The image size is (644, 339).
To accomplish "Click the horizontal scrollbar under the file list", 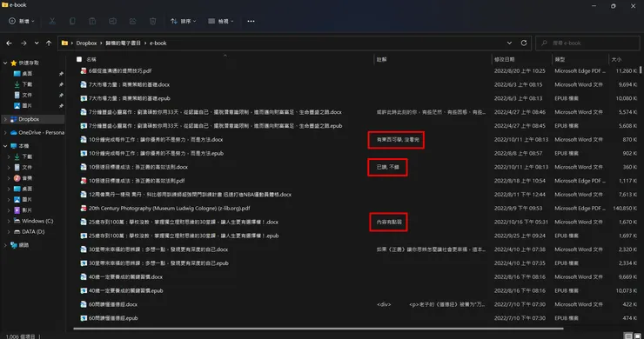I will (319, 329).
